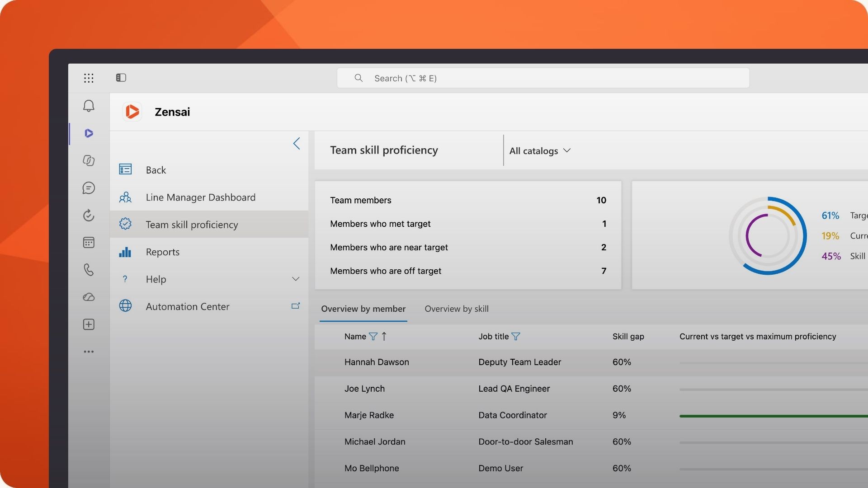
Task: Click the search input field
Action: [x=543, y=78]
